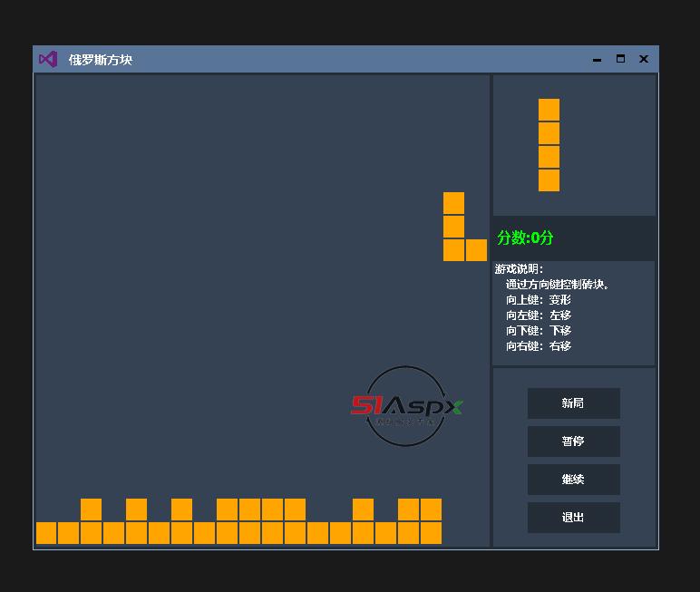Click the Visual Studio icon in title bar
Image resolution: width=700 pixels, height=592 pixels.
(x=48, y=59)
